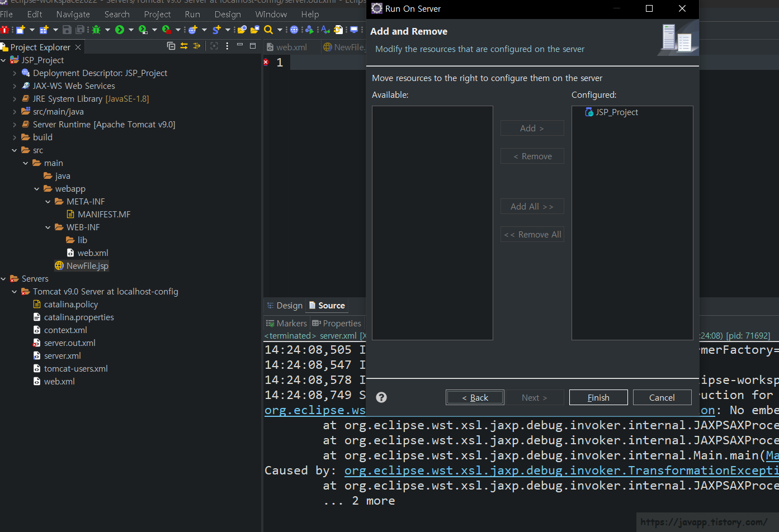779x532 pixels.
Task: Select catalina.properties file
Action: tap(73, 317)
